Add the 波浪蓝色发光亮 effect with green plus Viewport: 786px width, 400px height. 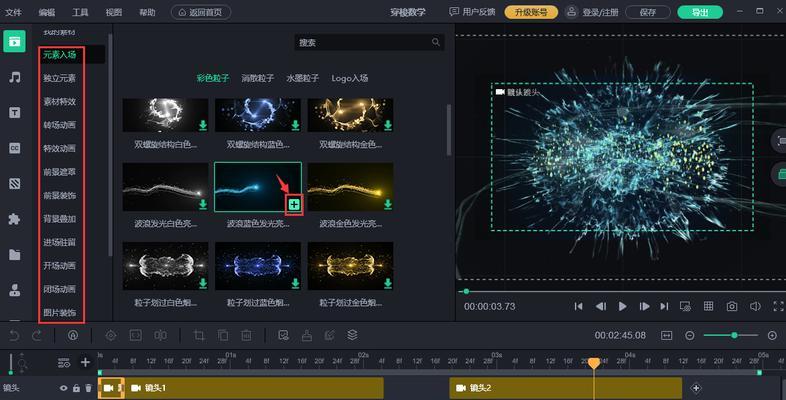click(x=294, y=205)
